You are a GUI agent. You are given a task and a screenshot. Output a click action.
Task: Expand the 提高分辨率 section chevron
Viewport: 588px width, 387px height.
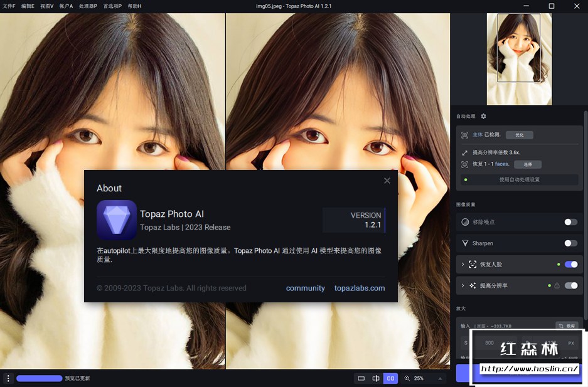pos(462,285)
